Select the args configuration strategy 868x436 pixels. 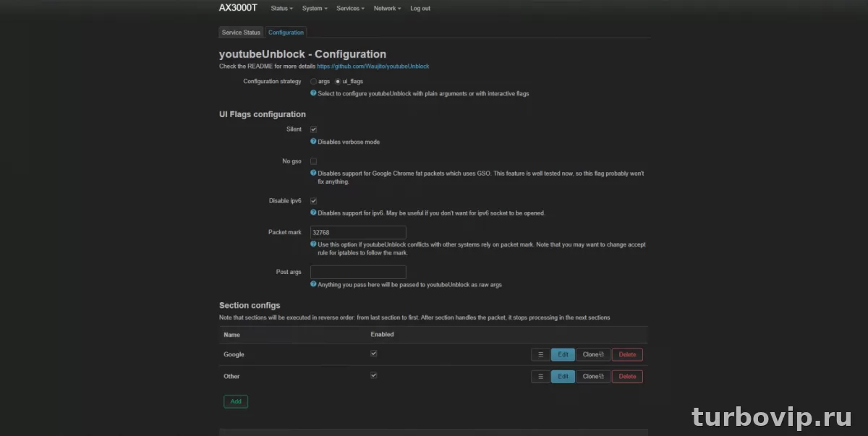pos(313,82)
